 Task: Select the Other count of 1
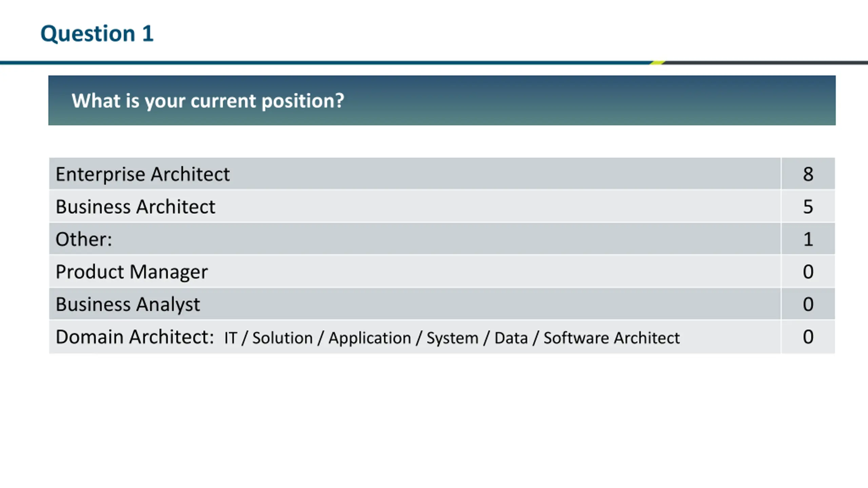[x=808, y=239]
